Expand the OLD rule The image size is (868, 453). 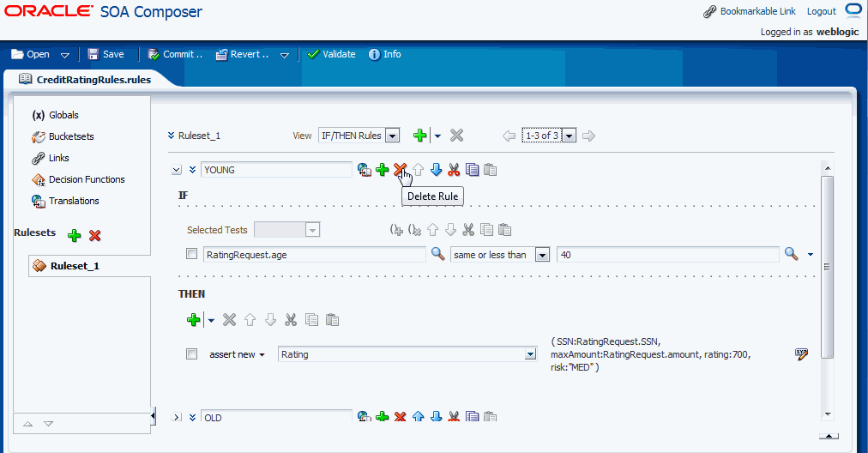coord(177,417)
